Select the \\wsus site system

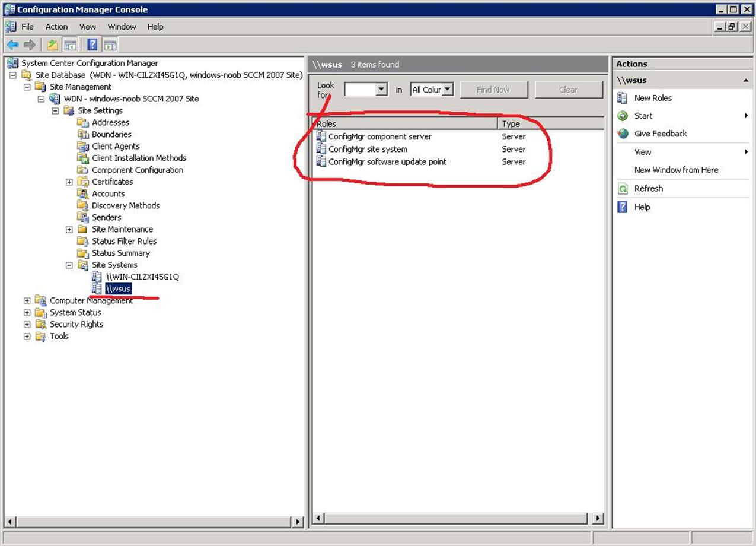tap(117, 288)
